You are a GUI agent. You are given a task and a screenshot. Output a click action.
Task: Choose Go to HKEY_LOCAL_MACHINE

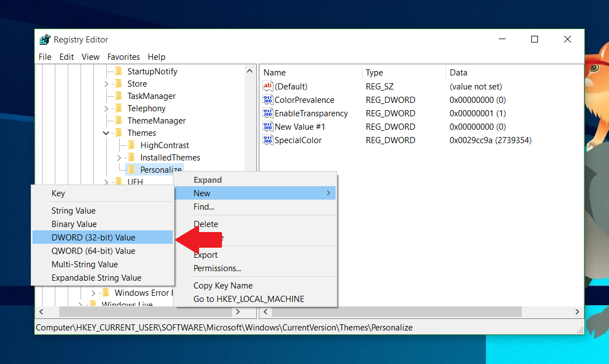[256, 299]
